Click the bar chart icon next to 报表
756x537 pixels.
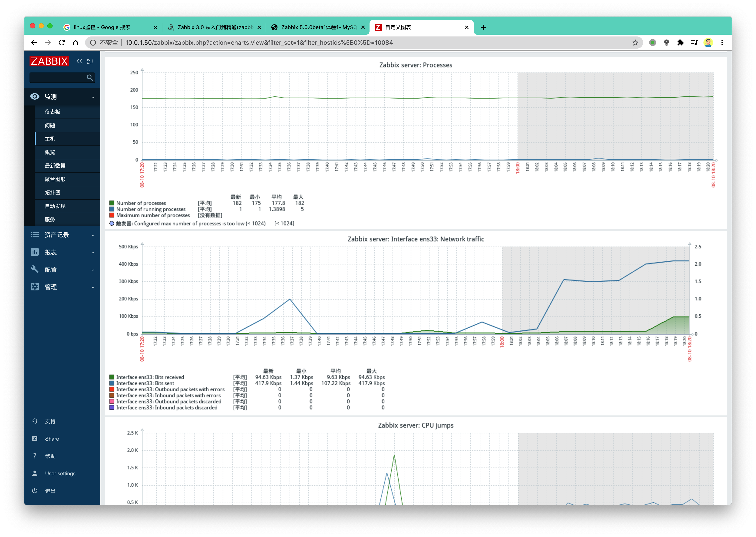click(x=35, y=252)
